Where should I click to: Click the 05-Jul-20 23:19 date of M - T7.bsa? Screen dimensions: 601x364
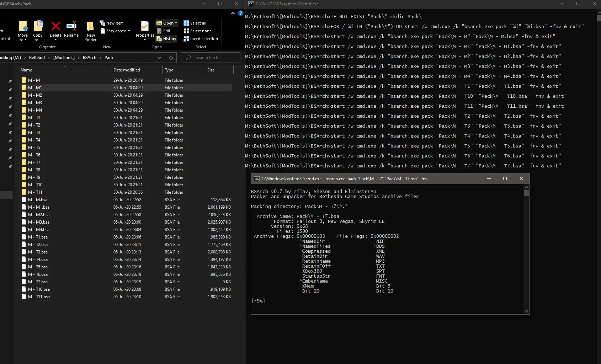127,282
